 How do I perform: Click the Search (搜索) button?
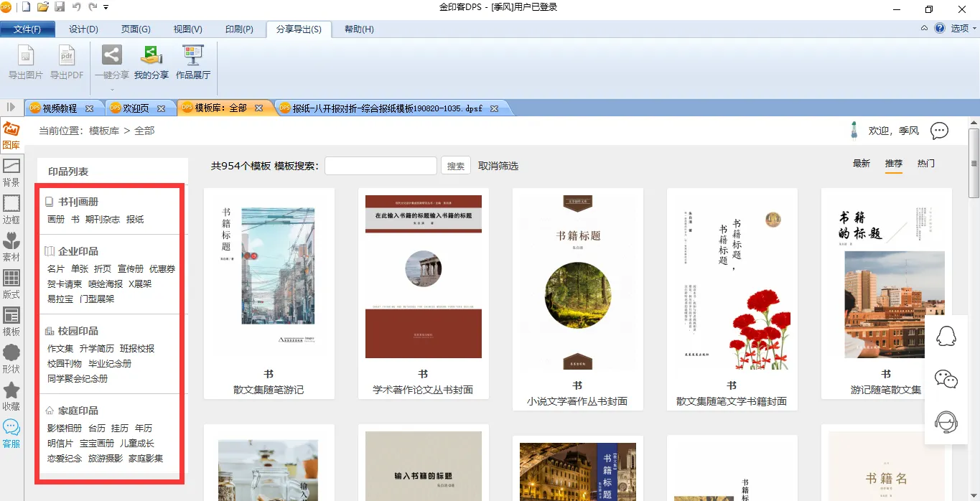click(456, 166)
